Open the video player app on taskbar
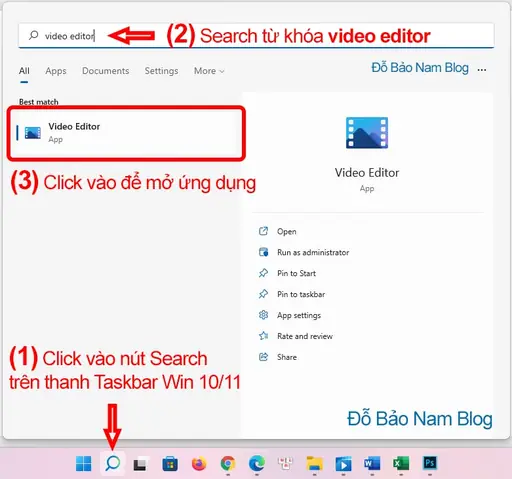 (x=343, y=464)
